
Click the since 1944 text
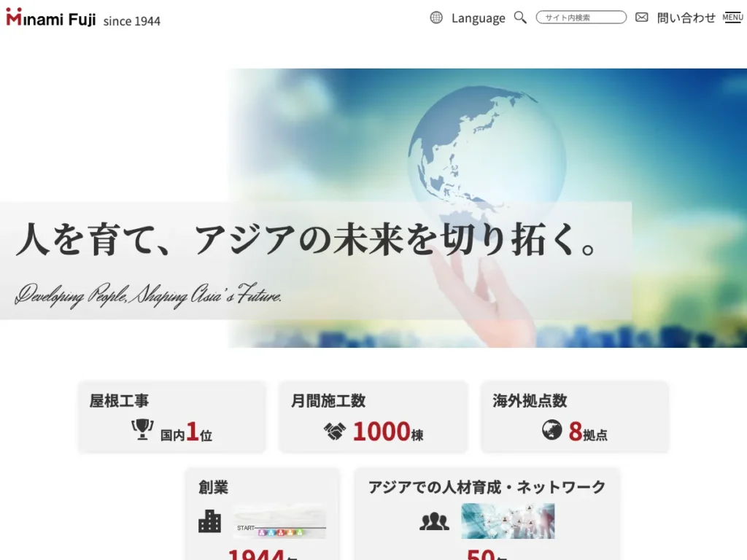click(x=132, y=21)
